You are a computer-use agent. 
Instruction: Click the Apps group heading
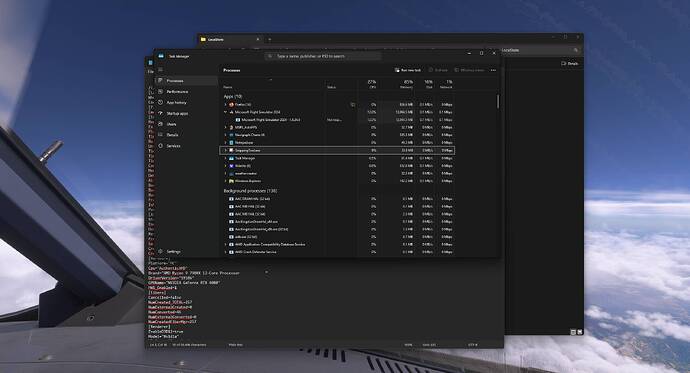[233, 96]
